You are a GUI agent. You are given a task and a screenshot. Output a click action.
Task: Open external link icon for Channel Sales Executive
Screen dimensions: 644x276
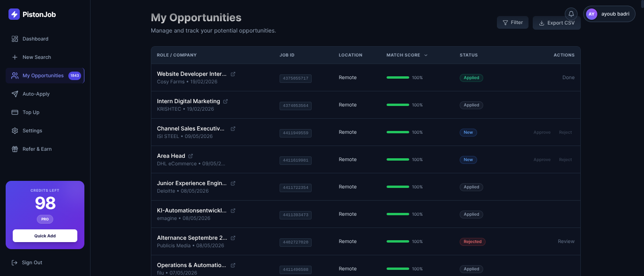click(233, 129)
